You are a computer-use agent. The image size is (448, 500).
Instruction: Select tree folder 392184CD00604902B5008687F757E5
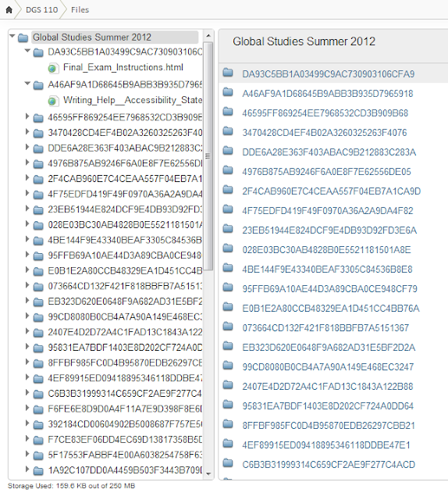click(125, 424)
